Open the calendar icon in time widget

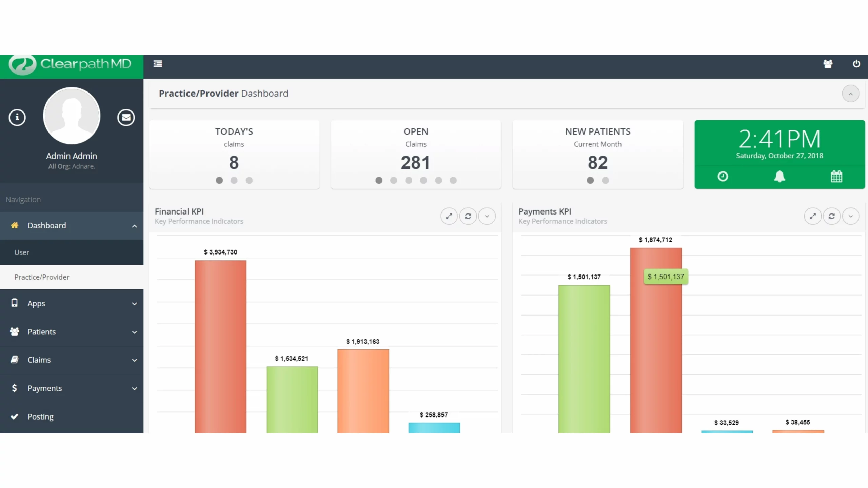(836, 176)
